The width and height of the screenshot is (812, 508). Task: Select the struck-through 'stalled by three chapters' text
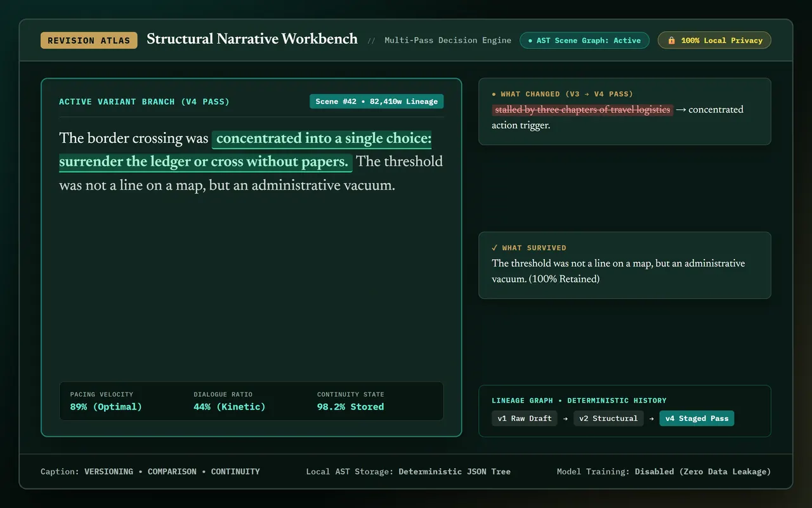tap(582, 109)
